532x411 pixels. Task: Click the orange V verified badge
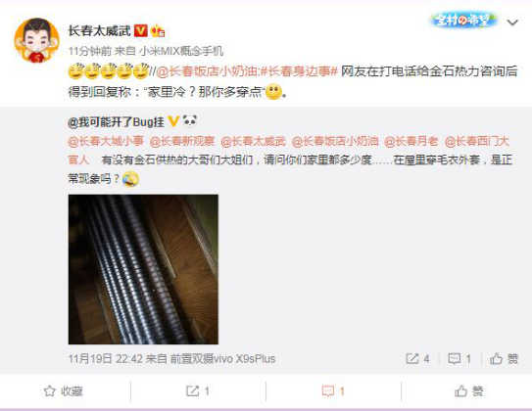140,31
